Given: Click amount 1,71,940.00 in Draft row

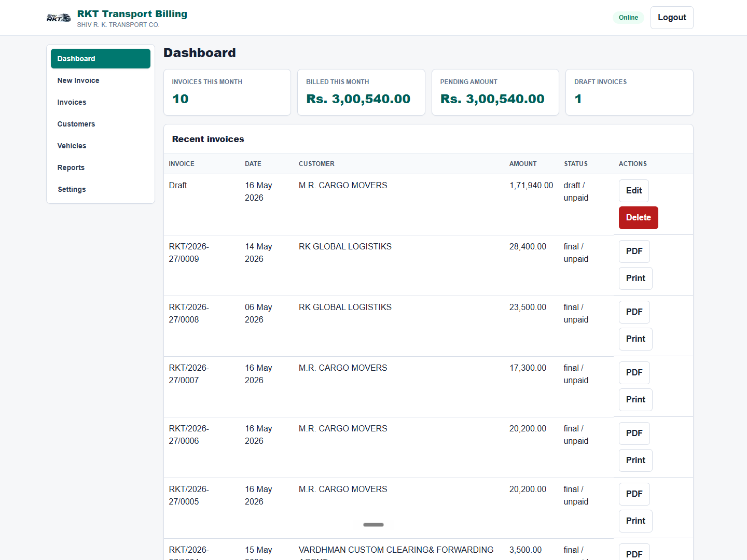Looking at the screenshot, I should (x=531, y=186).
